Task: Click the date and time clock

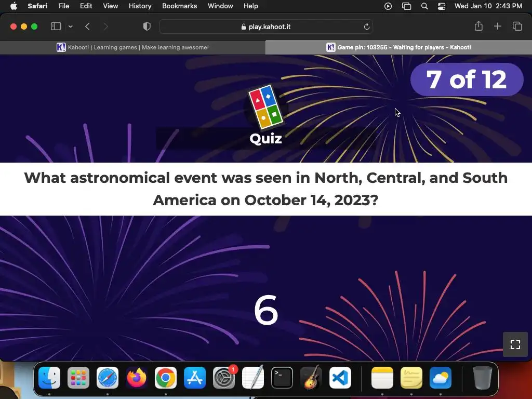Action: [488, 6]
